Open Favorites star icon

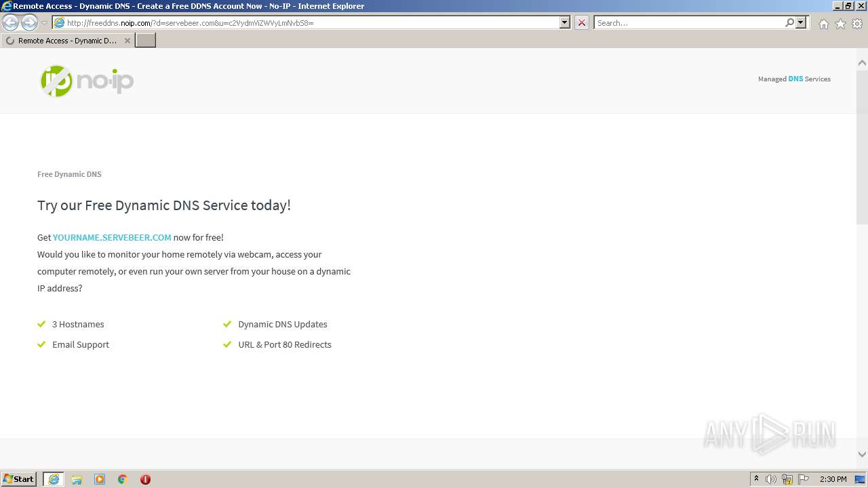pyautogui.click(x=840, y=24)
